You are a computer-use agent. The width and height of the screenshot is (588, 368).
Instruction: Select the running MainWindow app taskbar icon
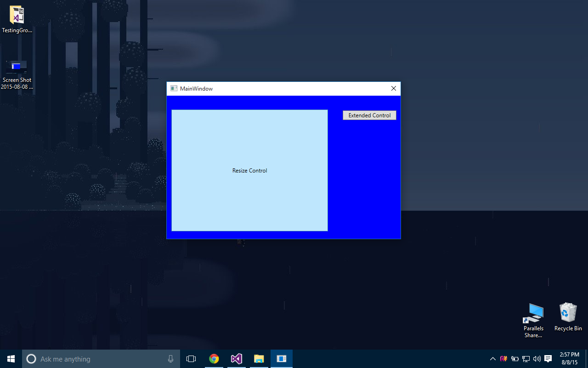pos(281,359)
